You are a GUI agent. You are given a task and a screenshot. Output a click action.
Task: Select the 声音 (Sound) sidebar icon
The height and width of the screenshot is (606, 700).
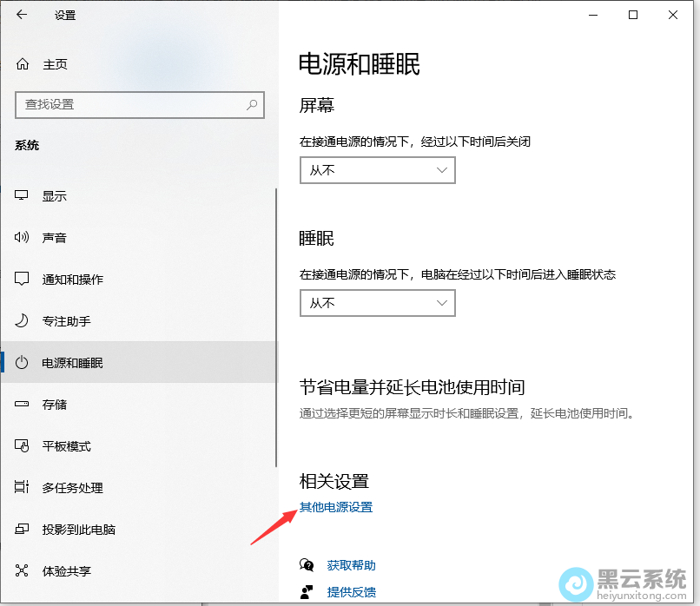[23, 237]
